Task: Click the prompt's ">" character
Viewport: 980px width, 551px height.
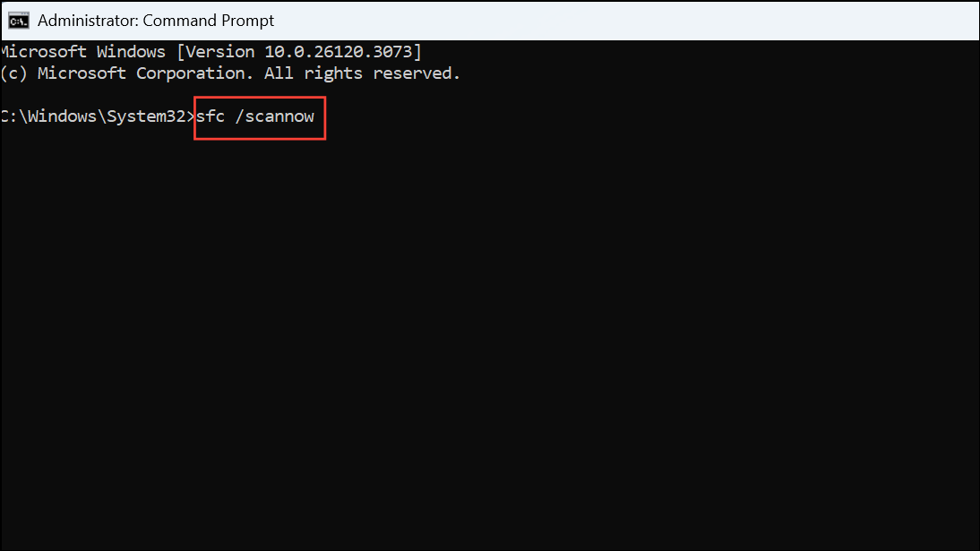Action: click(191, 116)
